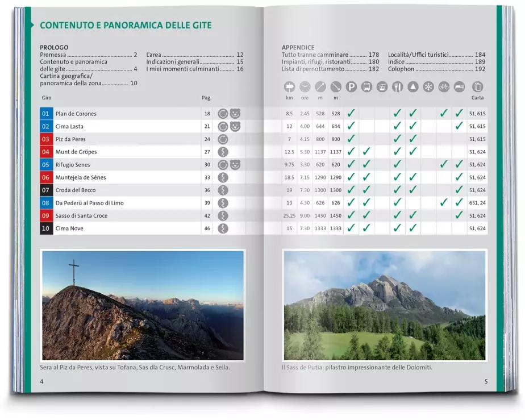Click the snowflake winter icon
Screen dimensions: 525x420
point(428,87)
